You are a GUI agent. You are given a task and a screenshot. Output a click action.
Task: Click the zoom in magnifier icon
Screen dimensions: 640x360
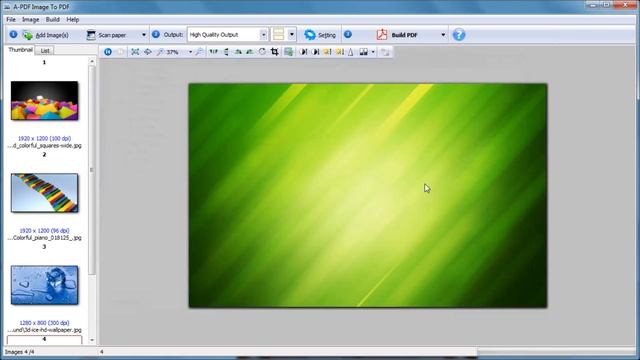pyautogui.click(x=160, y=52)
